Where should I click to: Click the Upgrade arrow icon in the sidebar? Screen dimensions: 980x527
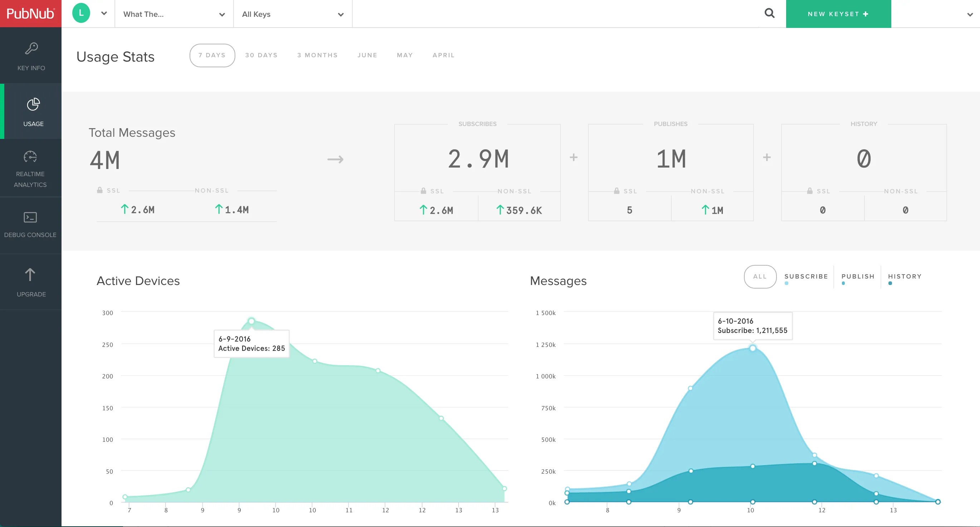click(30, 274)
